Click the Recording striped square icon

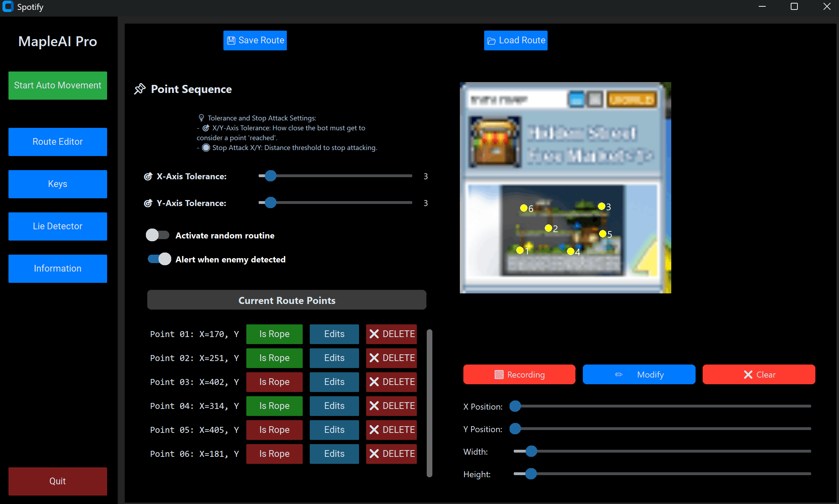click(499, 374)
